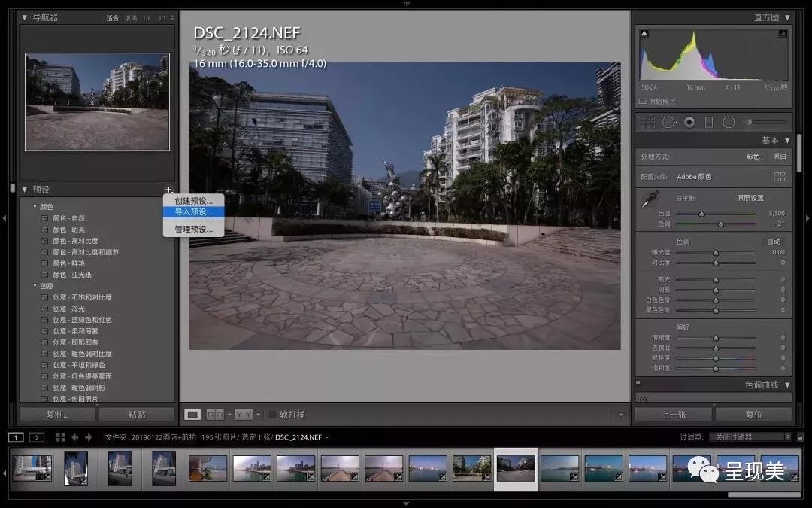Open the profile browser grid icon
This screenshot has width=812, height=508.
(780, 177)
